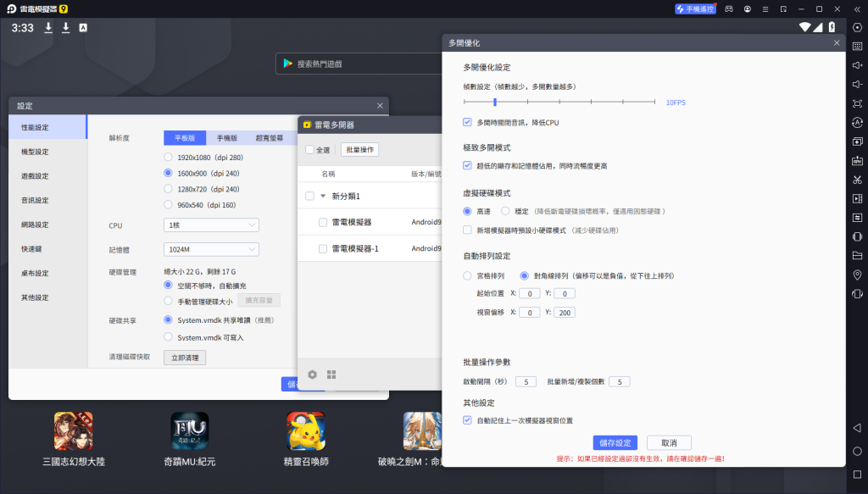Open 網路設定 settings section

click(x=47, y=225)
